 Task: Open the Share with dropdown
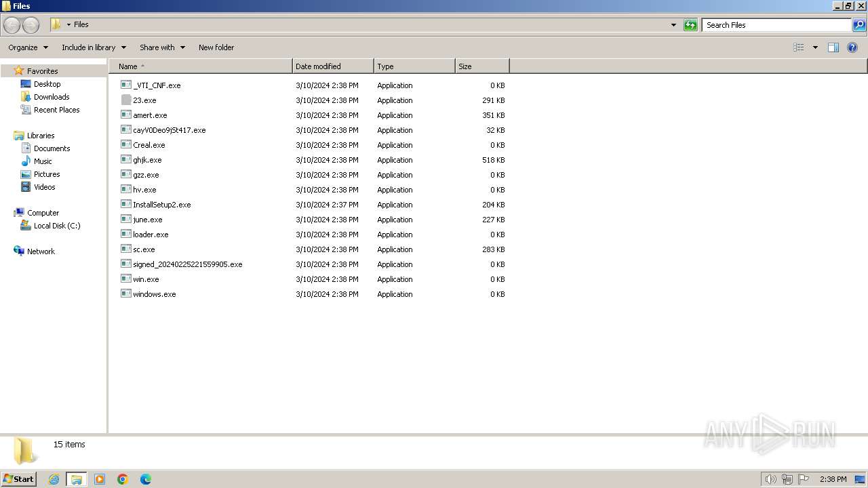(x=162, y=47)
